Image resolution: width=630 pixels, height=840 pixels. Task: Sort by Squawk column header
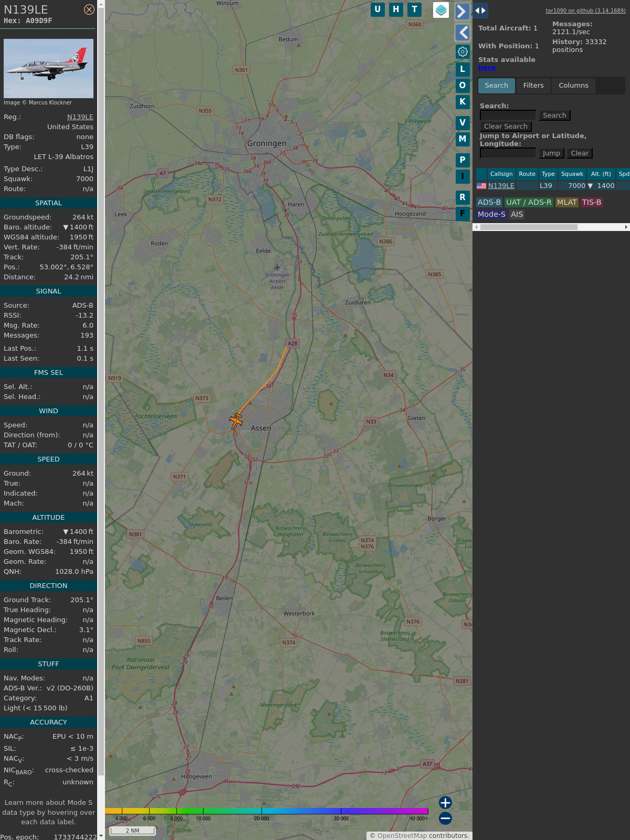(x=572, y=174)
